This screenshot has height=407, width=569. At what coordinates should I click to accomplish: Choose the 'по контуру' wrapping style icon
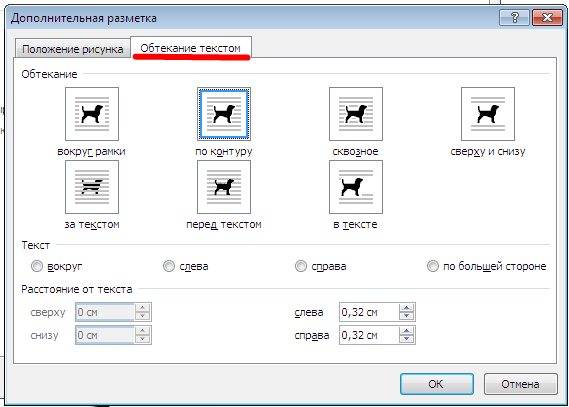point(224,114)
